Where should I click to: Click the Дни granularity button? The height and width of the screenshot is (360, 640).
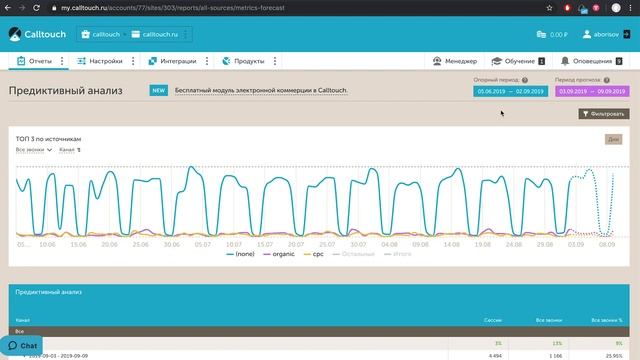click(613, 139)
